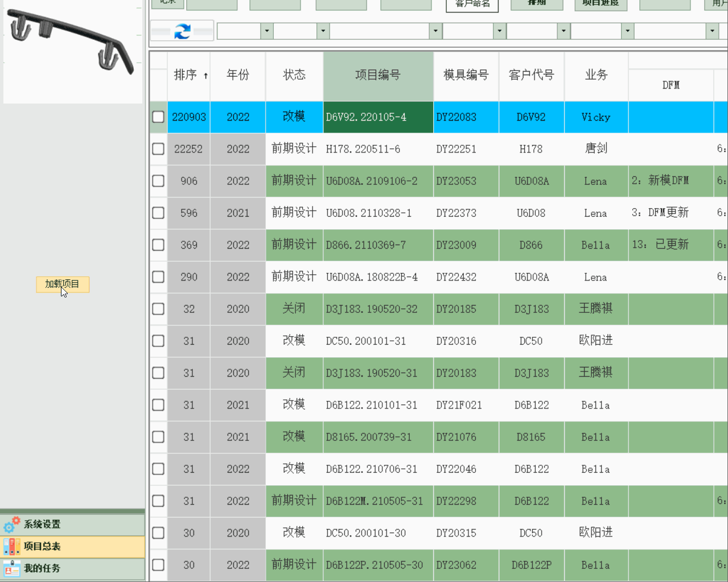This screenshot has height=582, width=728.
Task: Open the rightmost filter dropdown arrow
Action: [712, 31]
